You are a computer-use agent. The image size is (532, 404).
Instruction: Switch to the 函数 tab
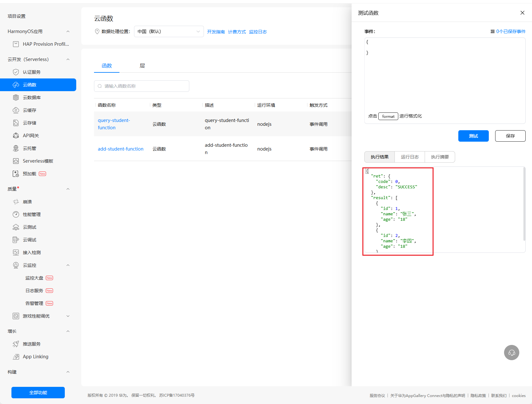click(107, 66)
